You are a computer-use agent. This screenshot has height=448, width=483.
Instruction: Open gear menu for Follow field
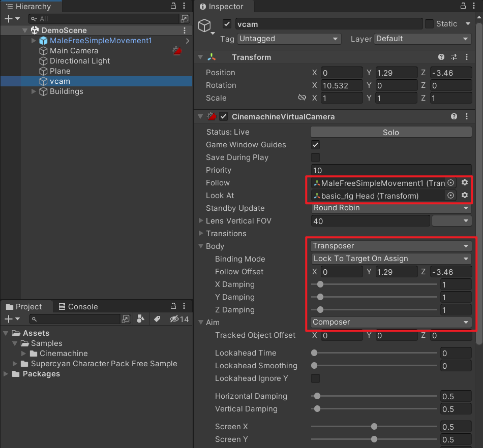point(465,183)
